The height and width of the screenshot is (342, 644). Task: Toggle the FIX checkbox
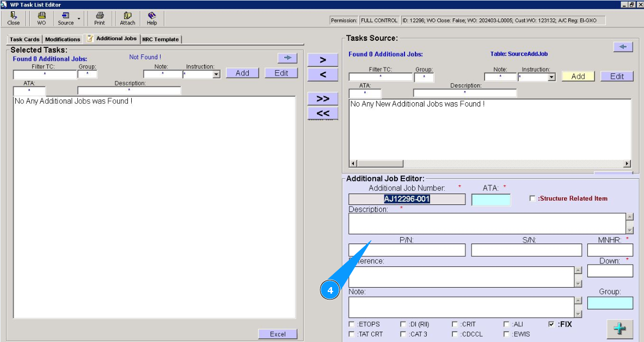pos(551,324)
